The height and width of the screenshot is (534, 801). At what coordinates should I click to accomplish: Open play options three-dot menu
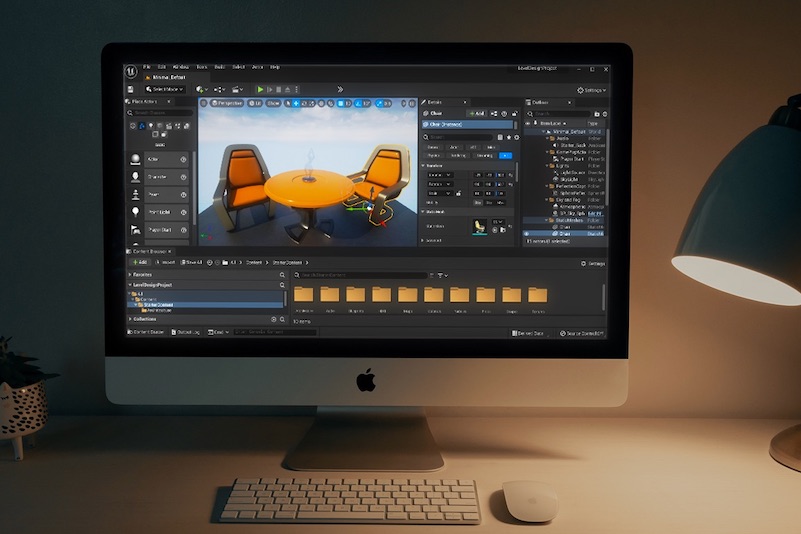[296, 89]
